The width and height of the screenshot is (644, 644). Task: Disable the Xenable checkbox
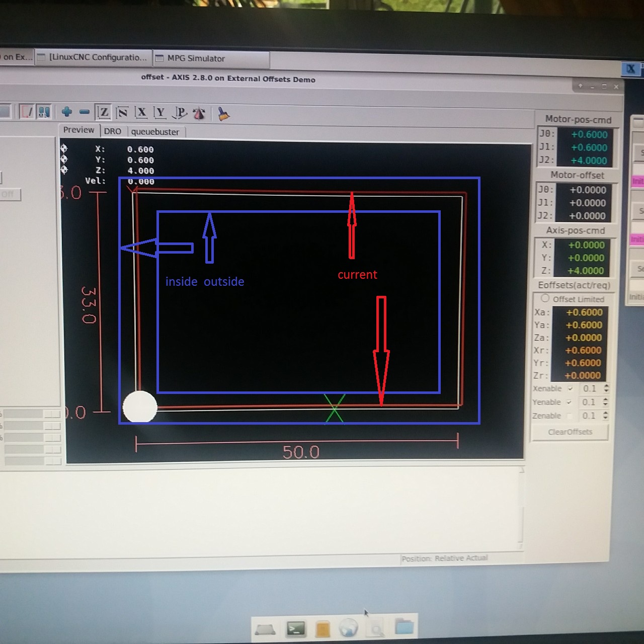[x=570, y=388]
